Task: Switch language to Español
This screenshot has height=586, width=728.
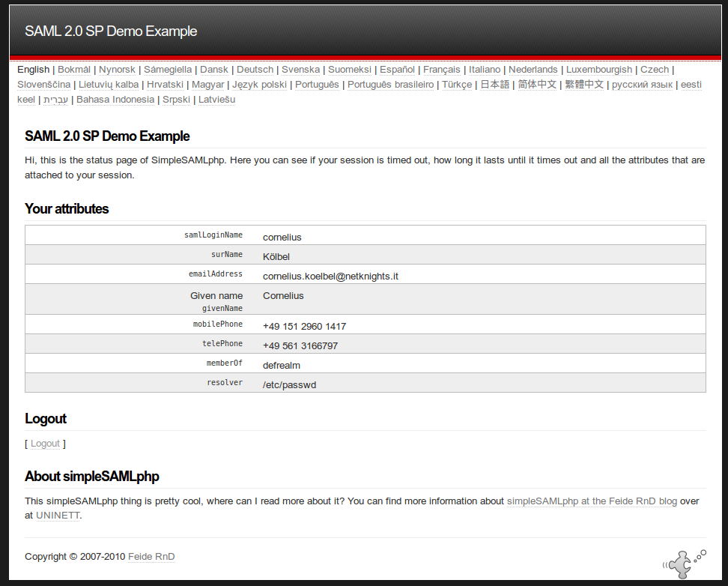Action: click(397, 70)
